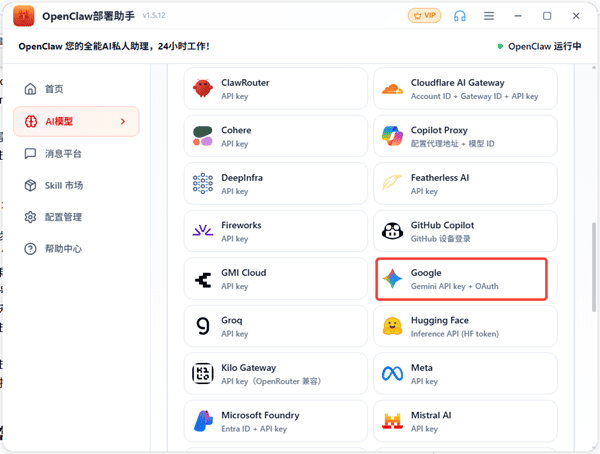Click the Mistral AI logo
Viewport: 600px width, 454px height.
(392, 421)
